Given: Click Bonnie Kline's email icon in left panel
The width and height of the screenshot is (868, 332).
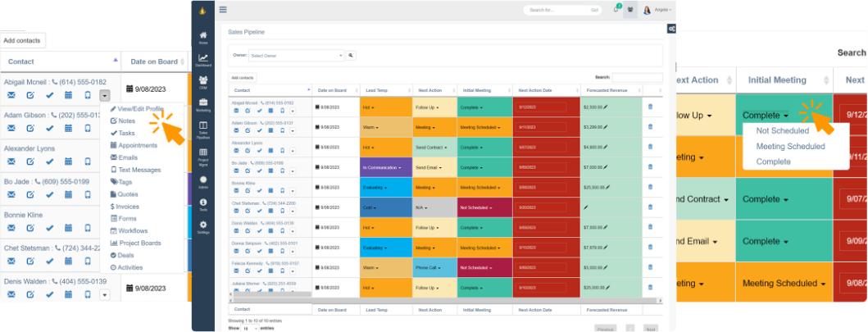Looking at the screenshot, I should pyautogui.click(x=11, y=228).
